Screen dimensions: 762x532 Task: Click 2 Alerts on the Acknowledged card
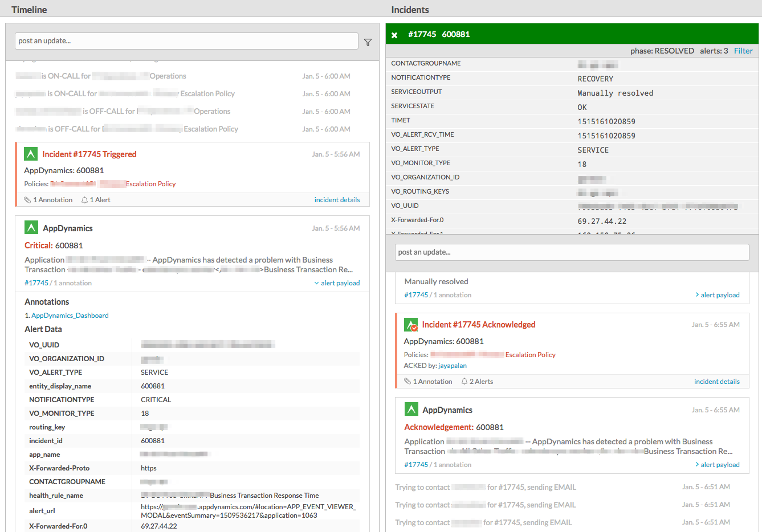pos(481,382)
